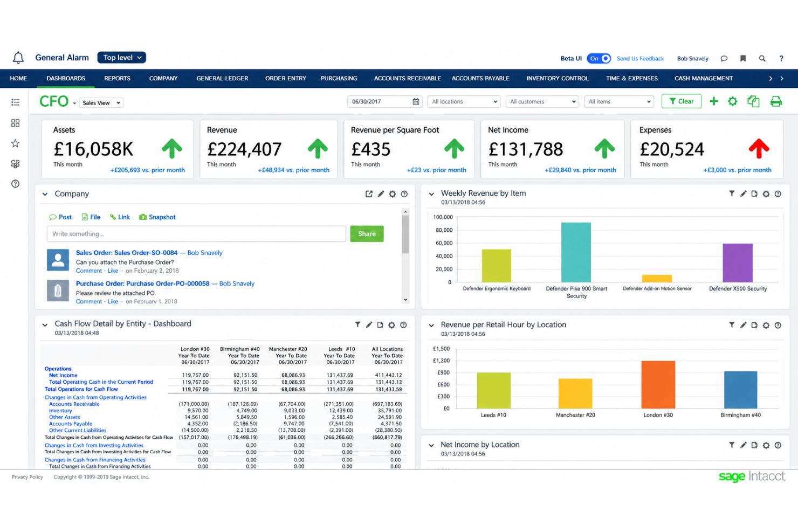Open the CASH MANAGEMENT menu
The image size is (798, 532).
click(704, 79)
